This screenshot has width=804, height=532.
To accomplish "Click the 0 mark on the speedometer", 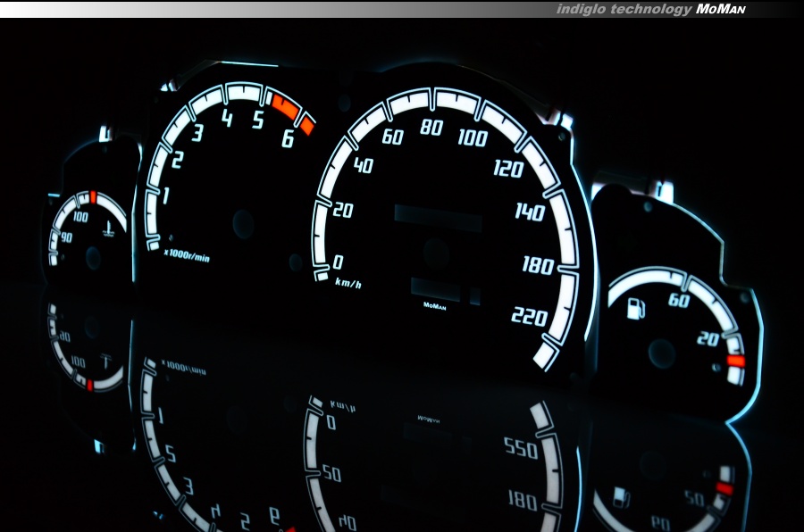I will click(x=338, y=262).
